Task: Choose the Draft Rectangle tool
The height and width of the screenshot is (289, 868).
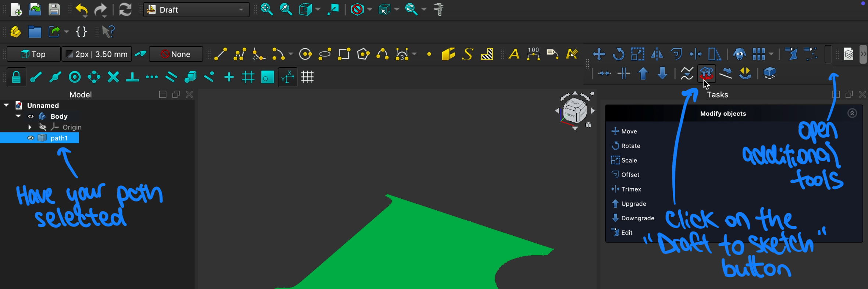Action: (x=344, y=54)
